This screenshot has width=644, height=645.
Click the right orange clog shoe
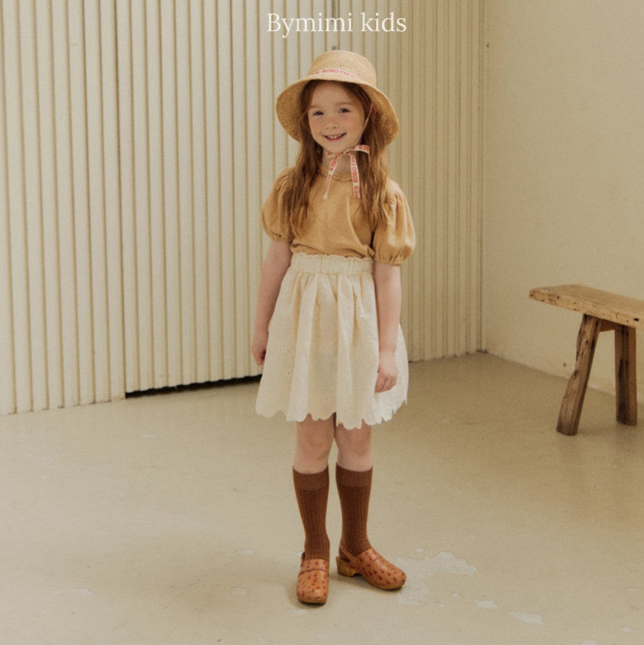pos(374,569)
